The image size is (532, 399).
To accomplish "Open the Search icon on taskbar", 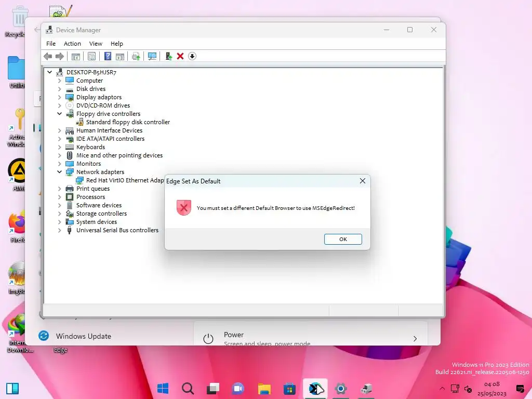I will (x=188, y=389).
